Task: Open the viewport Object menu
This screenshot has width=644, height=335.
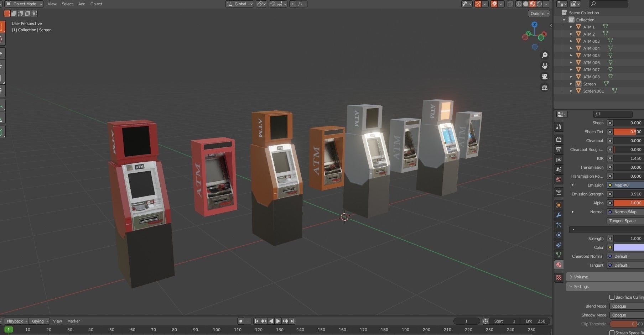Action: click(96, 4)
